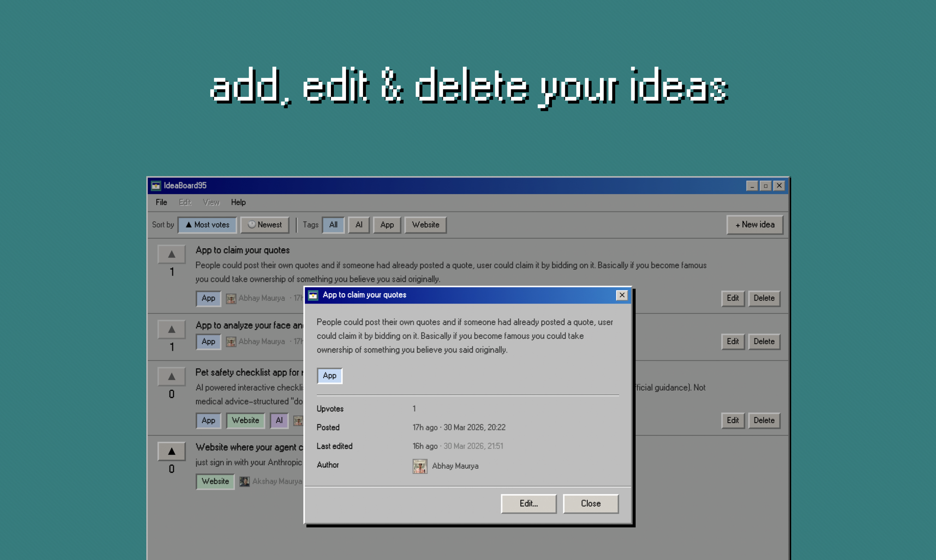Upvote the 'Website where your agent' idea
The height and width of the screenshot is (560, 936).
click(x=171, y=451)
